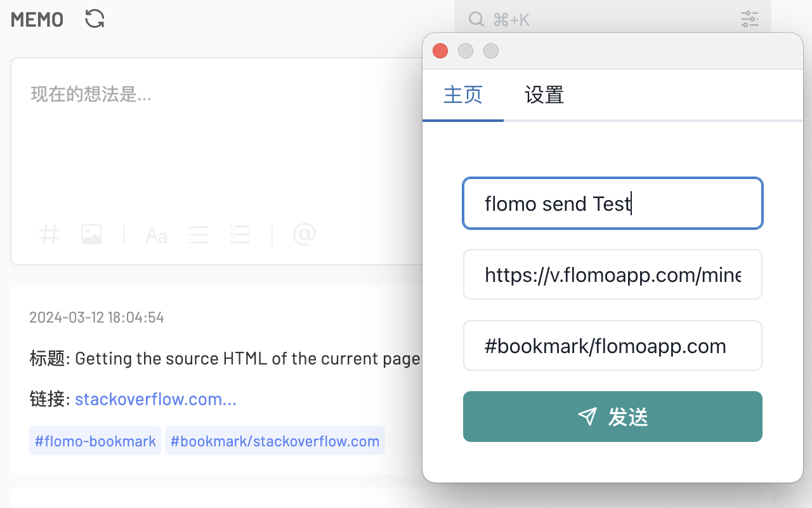Open the stackoverflow.com... link
This screenshot has width=812, height=508.
point(155,399)
